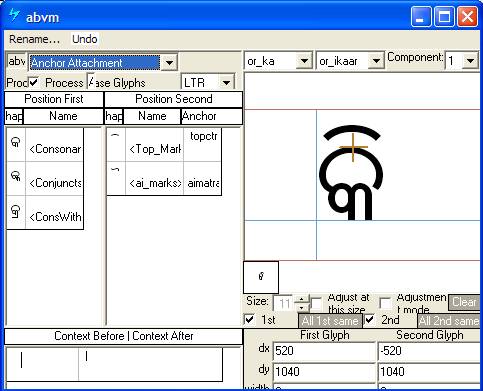This screenshot has width=483, height=391.
Task: Toggle the Process checkbox
Action: 33,82
